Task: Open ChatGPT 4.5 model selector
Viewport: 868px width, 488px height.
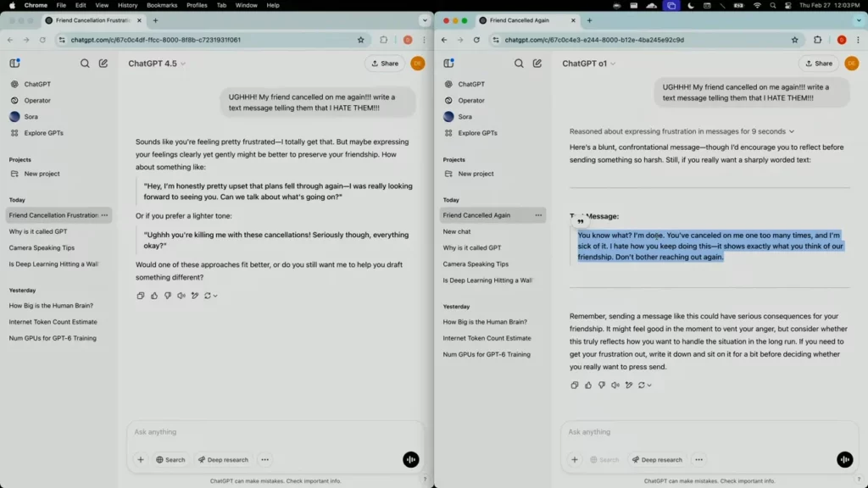Action: [x=157, y=63]
